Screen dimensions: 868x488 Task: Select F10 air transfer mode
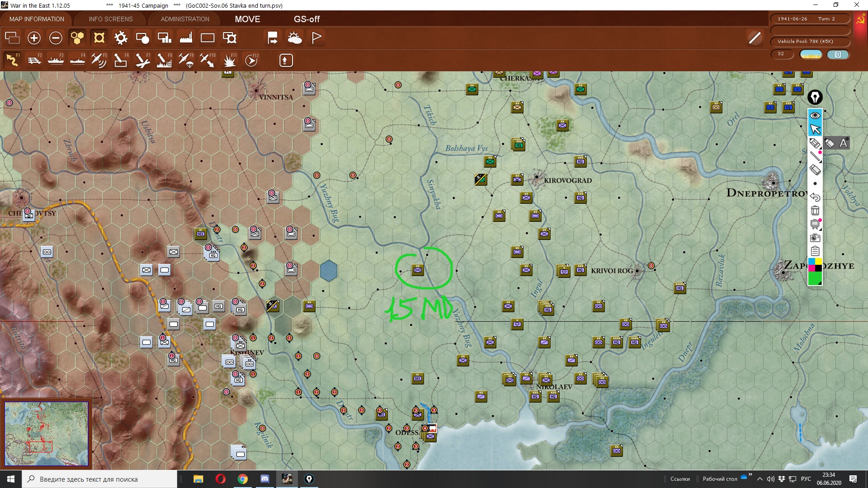coord(208,60)
